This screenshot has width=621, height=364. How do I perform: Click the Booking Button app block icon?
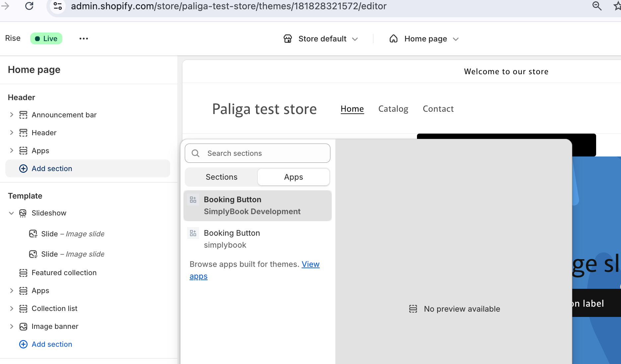click(193, 199)
